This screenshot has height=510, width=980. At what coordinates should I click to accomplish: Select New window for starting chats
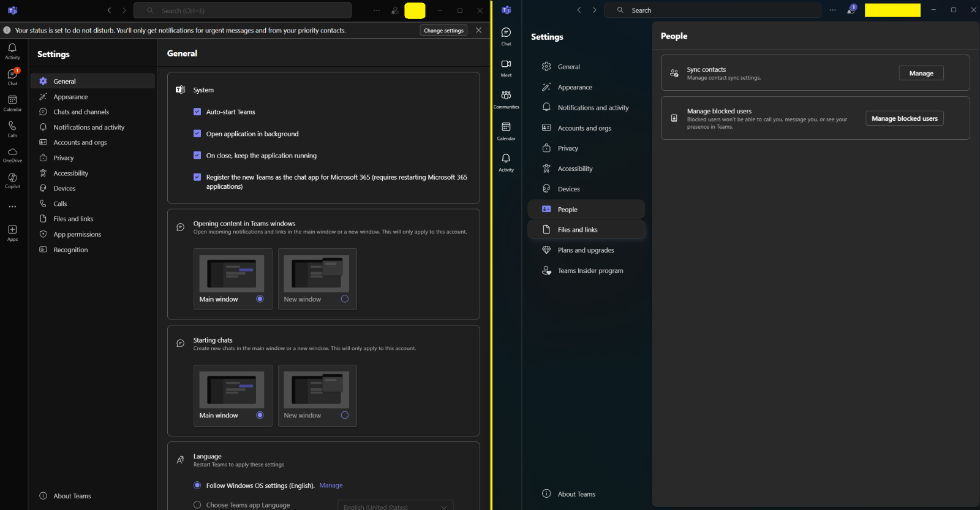(x=345, y=415)
